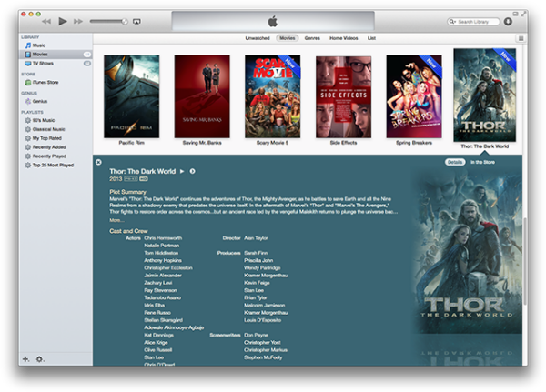Switch to the mini player icon

click(516, 14)
